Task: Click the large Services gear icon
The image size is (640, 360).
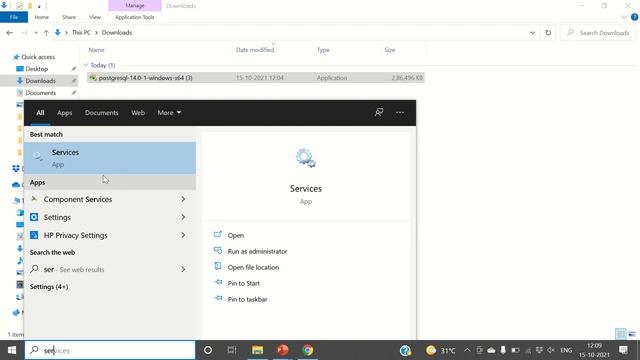Action: click(x=306, y=158)
